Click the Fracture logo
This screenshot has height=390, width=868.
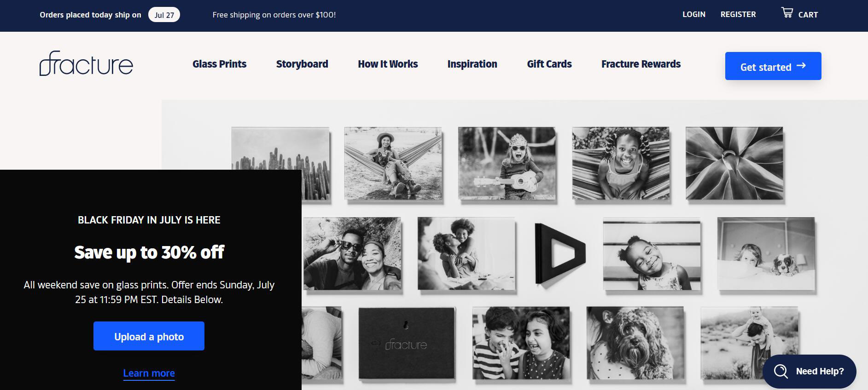click(x=86, y=63)
